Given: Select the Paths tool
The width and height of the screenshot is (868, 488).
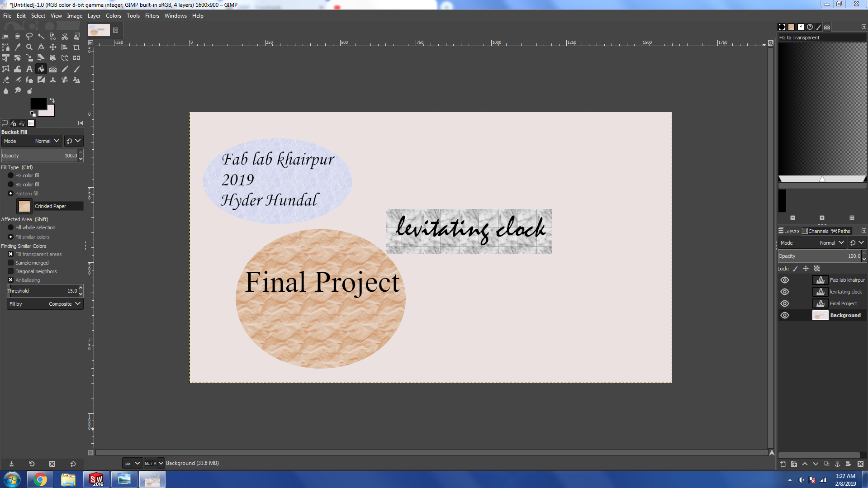Looking at the screenshot, I should [6, 47].
